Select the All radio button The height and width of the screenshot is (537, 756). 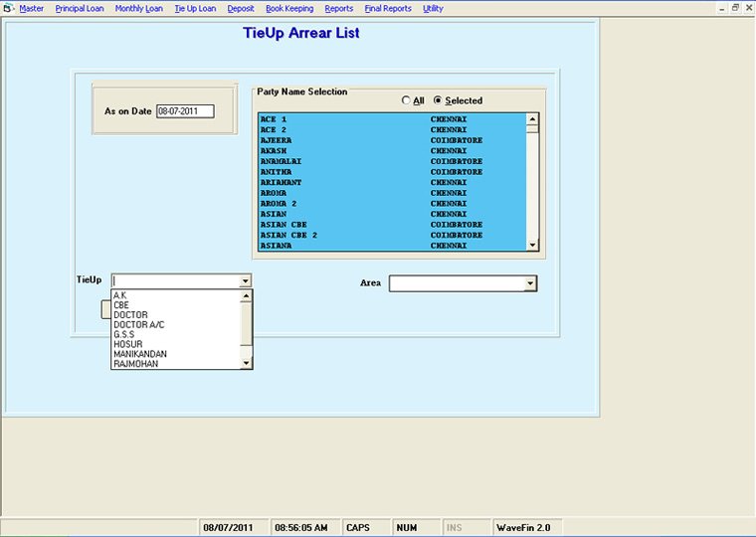click(406, 100)
